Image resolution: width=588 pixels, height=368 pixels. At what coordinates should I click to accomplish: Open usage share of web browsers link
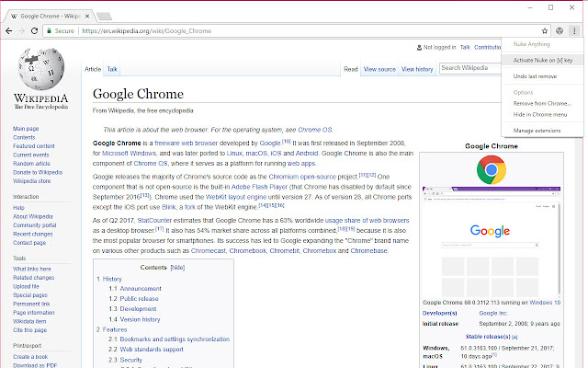[367, 221]
